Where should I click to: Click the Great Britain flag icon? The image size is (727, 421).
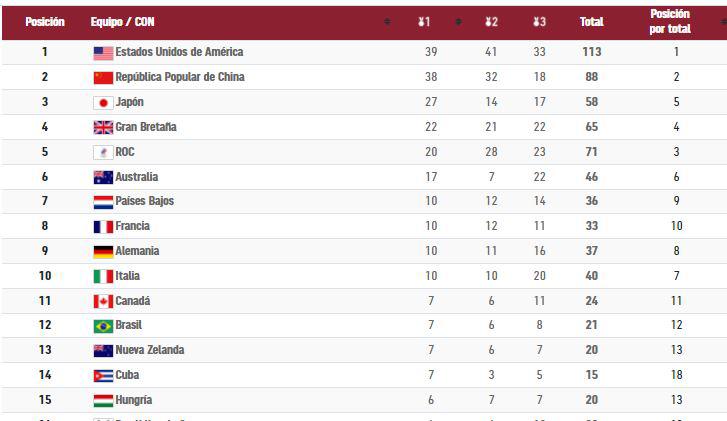point(103,127)
